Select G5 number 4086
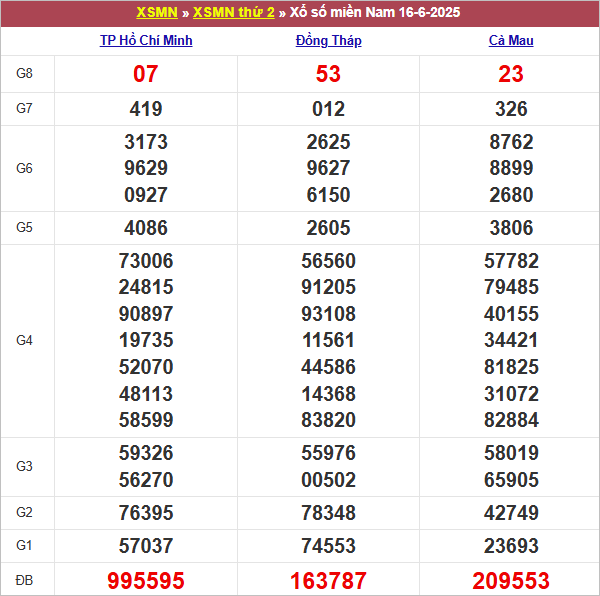Viewport: 600px width, 596px height. pos(146,228)
